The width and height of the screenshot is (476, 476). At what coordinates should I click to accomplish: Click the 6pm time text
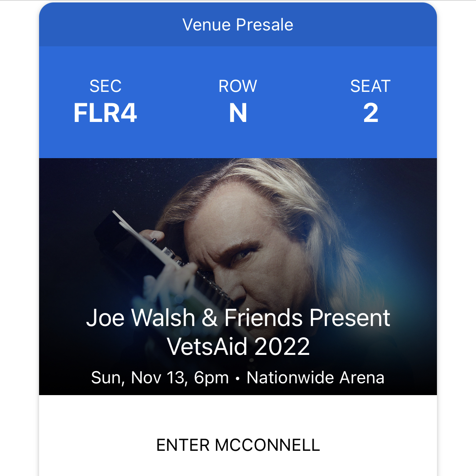tap(211, 378)
